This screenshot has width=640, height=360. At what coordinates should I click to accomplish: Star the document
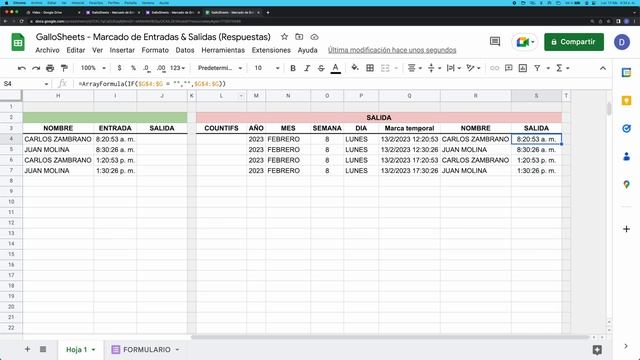(284, 37)
